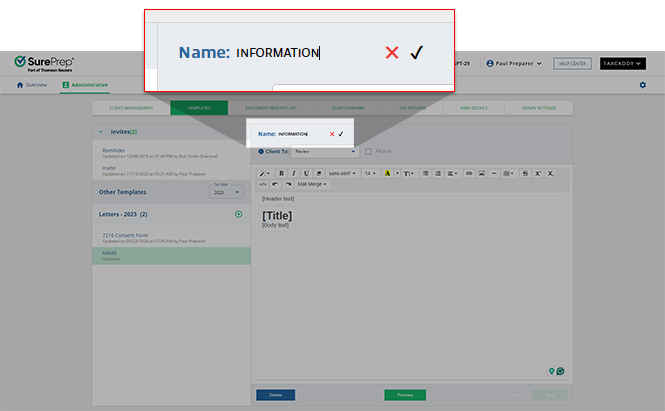Insert a horizontal rule line
The image size is (665, 411).
click(494, 173)
